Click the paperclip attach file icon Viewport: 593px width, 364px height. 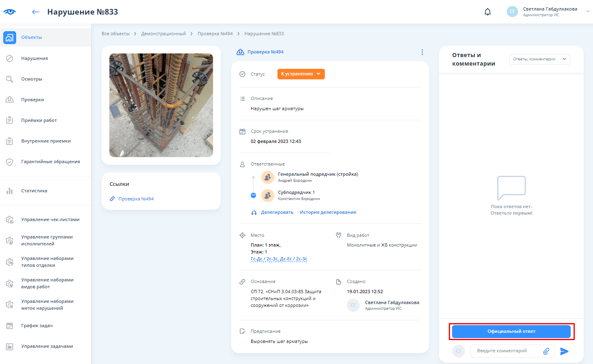546,351
